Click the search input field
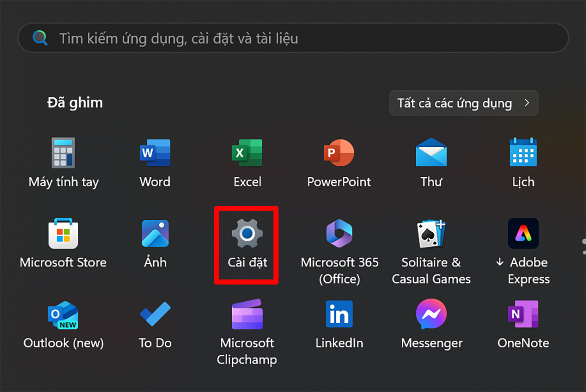 pyautogui.click(x=293, y=38)
